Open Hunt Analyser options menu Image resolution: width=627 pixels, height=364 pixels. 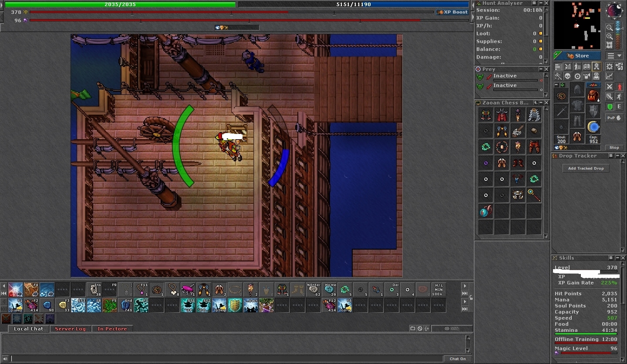(534, 3)
